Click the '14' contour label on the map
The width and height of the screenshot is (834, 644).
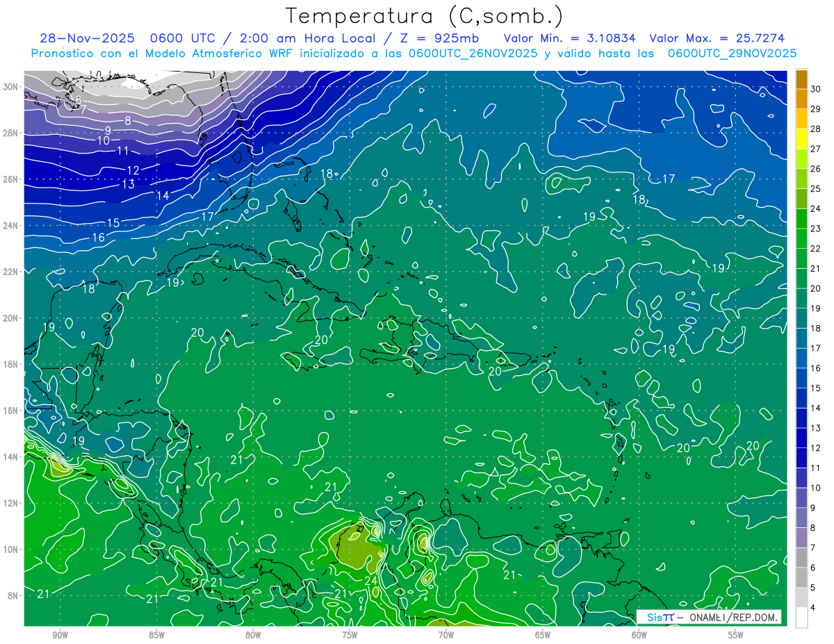[163, 196]
